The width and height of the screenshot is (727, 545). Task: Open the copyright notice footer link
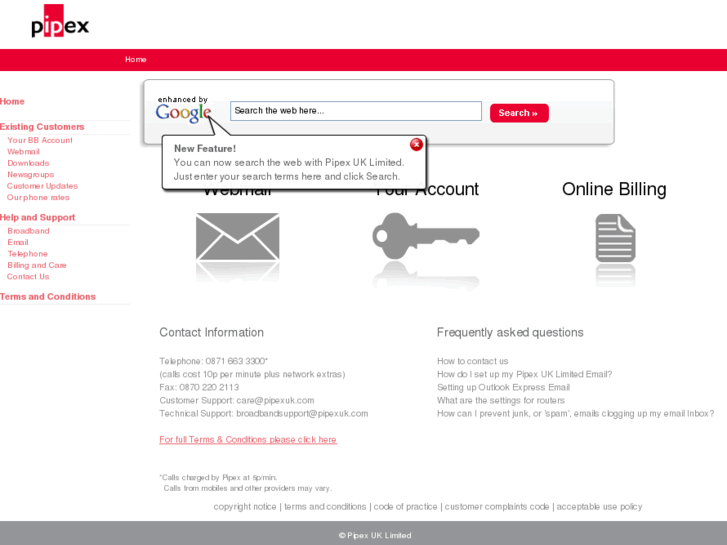(245, 507)
